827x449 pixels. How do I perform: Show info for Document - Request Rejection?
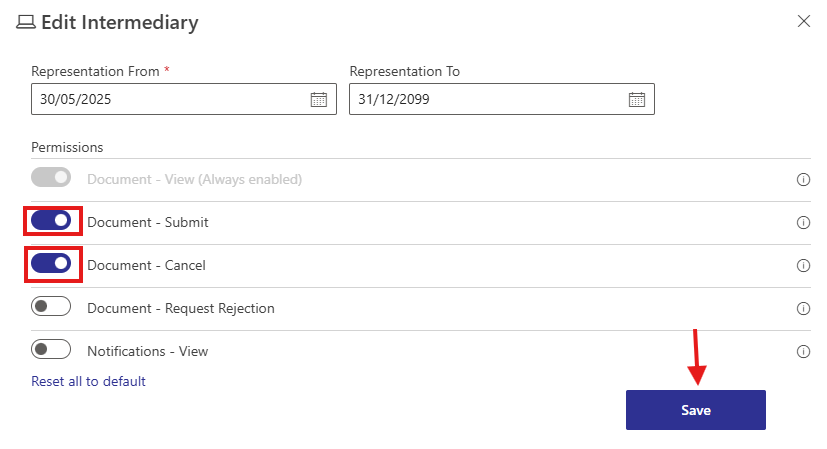click(802, 309)
